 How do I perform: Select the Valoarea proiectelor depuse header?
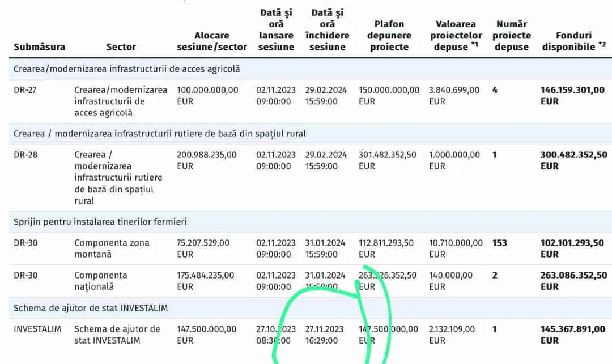pyautogui.click(x=456, y=36)
